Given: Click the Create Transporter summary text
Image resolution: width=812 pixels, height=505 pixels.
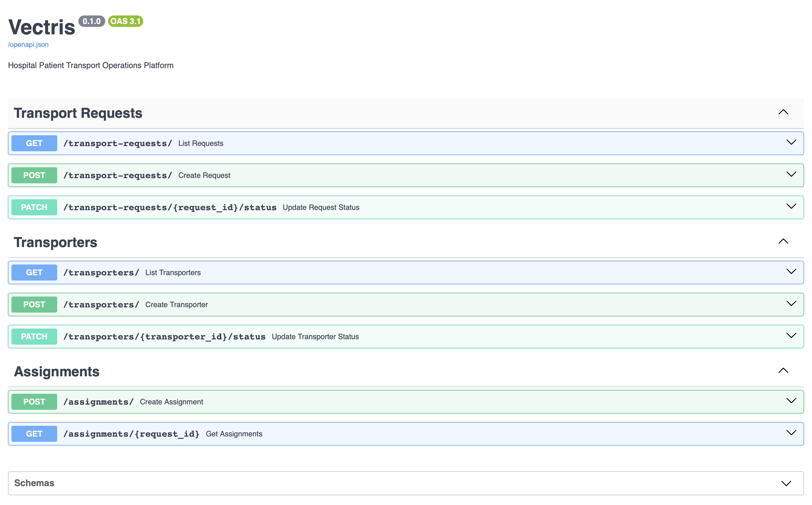Looking at the screenshot, I should click(177, 305).
